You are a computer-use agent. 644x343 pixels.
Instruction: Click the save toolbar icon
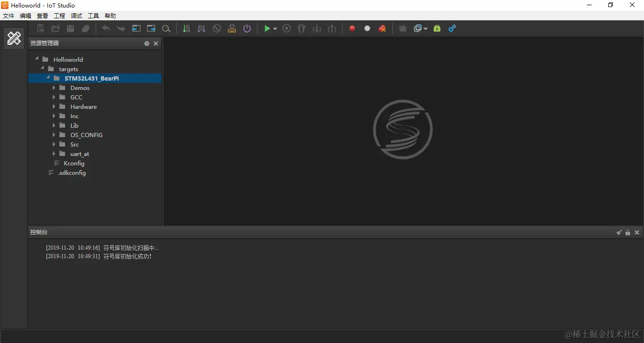(70, 28)
